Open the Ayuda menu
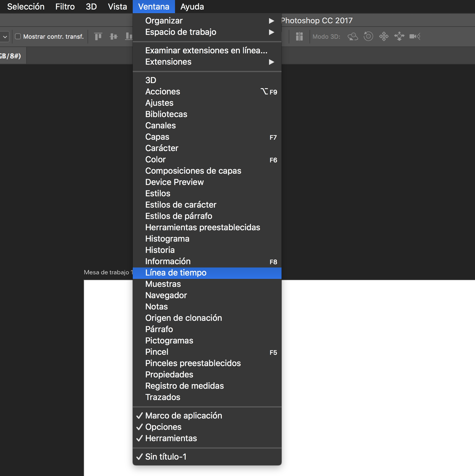This screenshot has width=475, height=476. pos(192,7)
